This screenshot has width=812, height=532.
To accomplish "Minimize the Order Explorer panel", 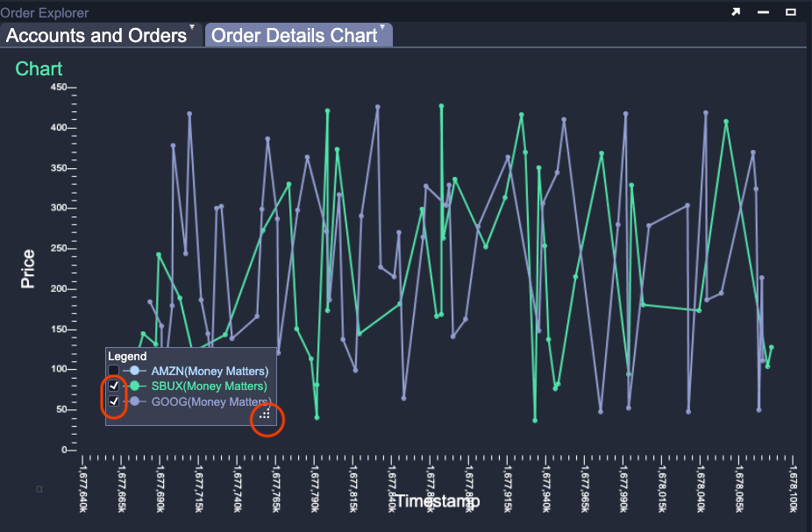I will pyautogui.click(x=763, y=12).
